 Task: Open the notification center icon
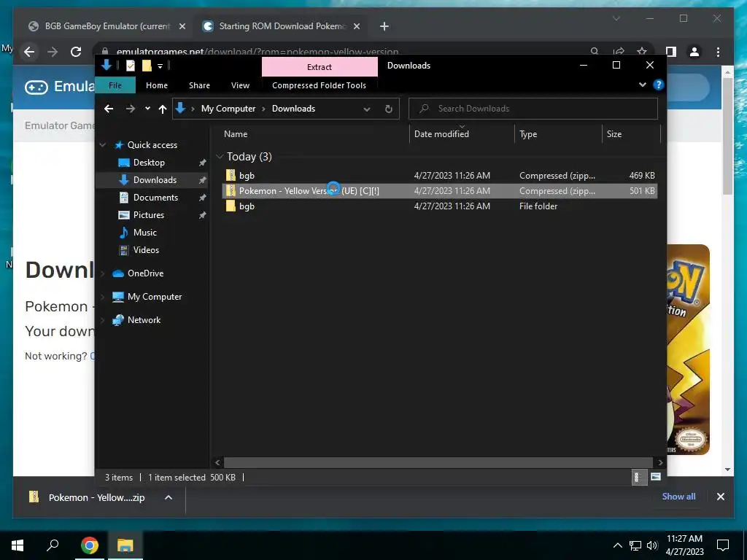point(723,545)
